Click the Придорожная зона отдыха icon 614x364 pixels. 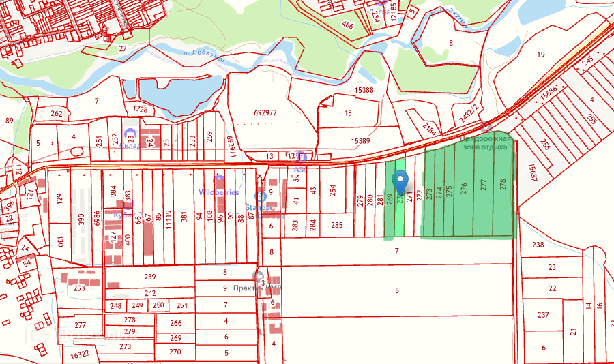pos(486,126)
